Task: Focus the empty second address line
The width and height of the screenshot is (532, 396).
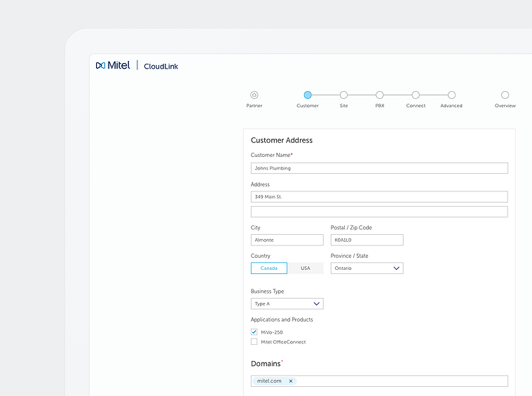Action: [x=379, y=212]
